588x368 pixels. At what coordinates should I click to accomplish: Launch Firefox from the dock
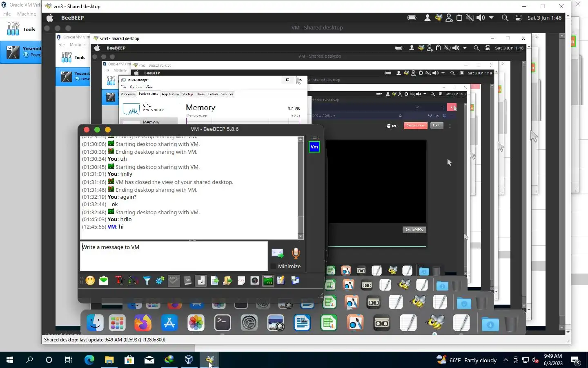pos(143,323)
